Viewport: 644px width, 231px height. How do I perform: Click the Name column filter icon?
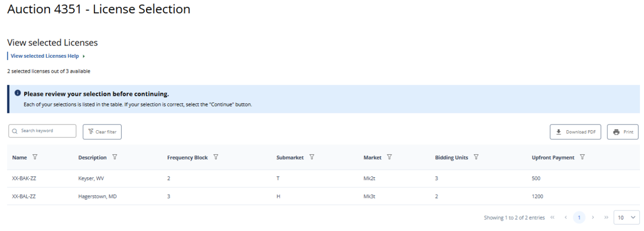35,157
